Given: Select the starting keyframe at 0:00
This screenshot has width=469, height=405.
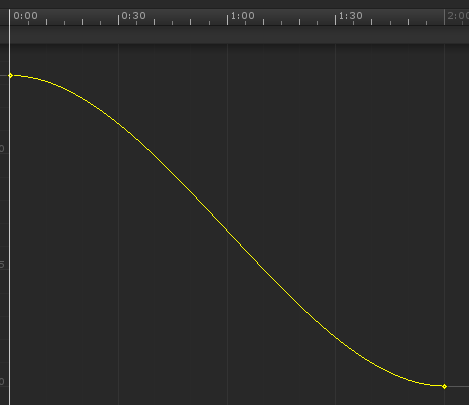Looking at the screenshot, I should [x=10, y=76].
